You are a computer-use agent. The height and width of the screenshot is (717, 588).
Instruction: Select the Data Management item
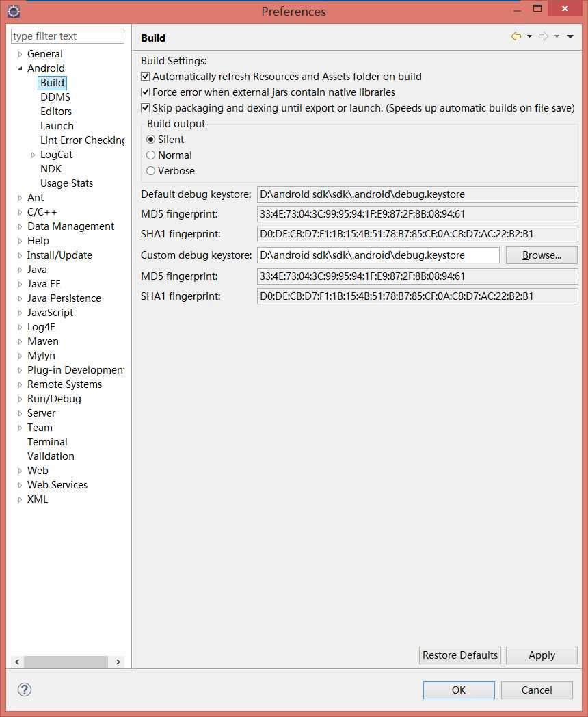[71, 226]
